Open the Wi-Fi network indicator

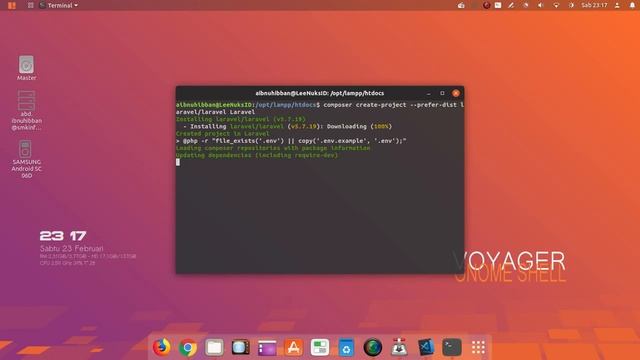(x=556, y=5)
